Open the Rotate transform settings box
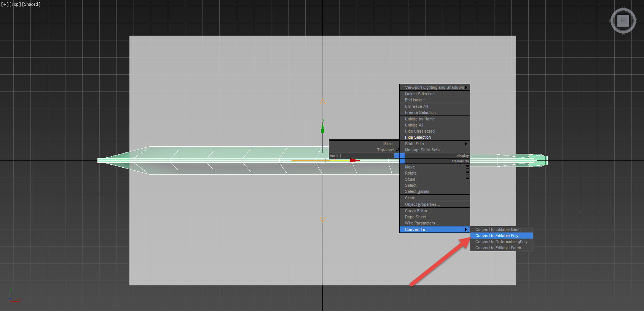Image resolution: width=644 pixels, height=311 pixels. click(467, 173)
